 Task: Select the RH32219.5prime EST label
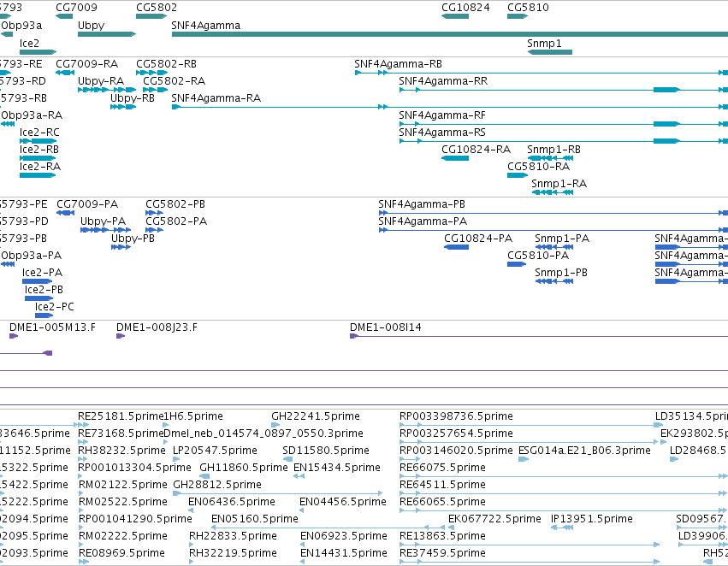click(233, 553)
